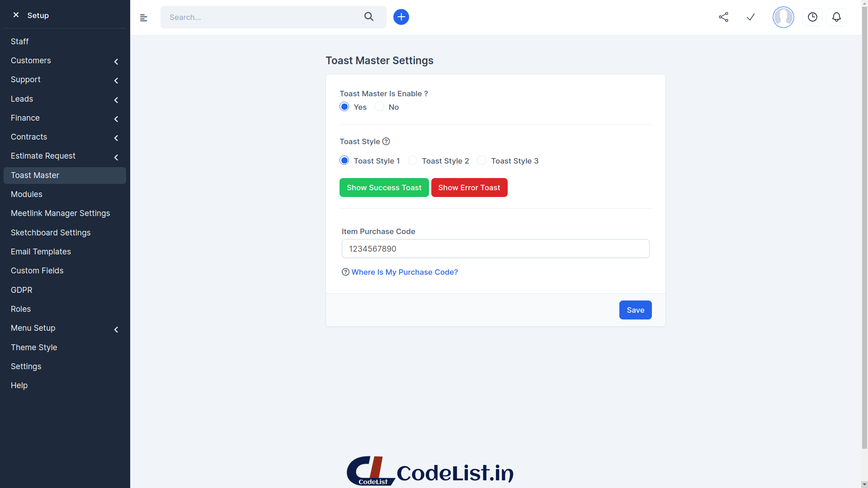Click the Item Purchase Code input field
This screenshot has height=488, width=868.
pyautogui.click(x=495, y=248)
